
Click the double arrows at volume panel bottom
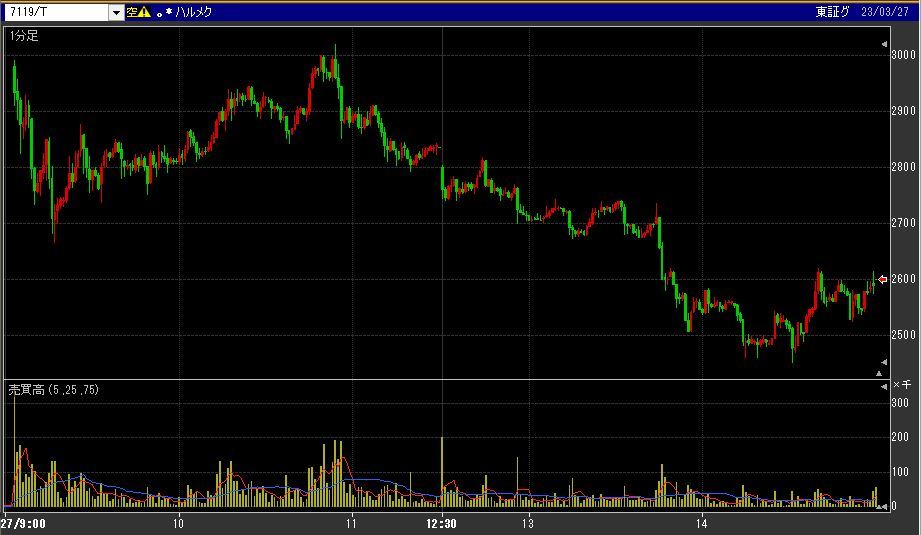click(881, 508)
